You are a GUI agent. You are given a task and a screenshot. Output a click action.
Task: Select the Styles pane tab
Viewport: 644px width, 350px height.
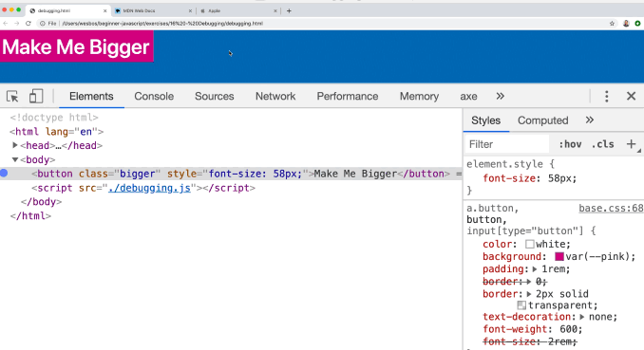click(486, 120)
